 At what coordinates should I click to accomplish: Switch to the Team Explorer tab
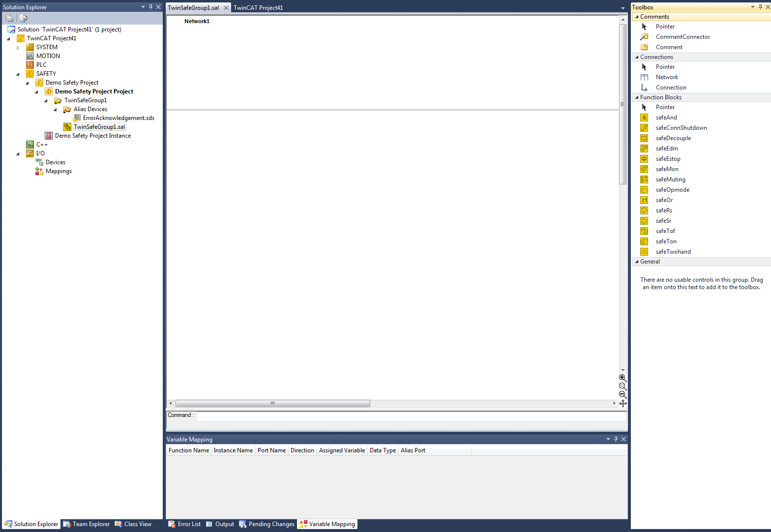pyautogui.click(x=87, y=524)
